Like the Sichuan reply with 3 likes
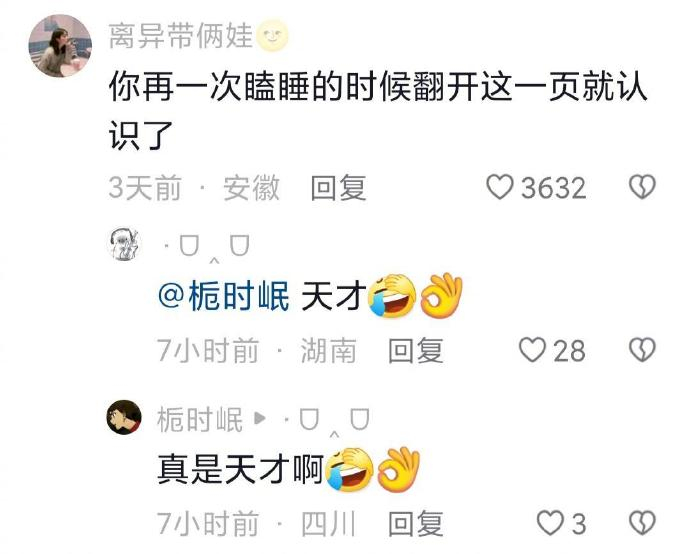The height and width of the screenshot is (554, 690). 550,523
